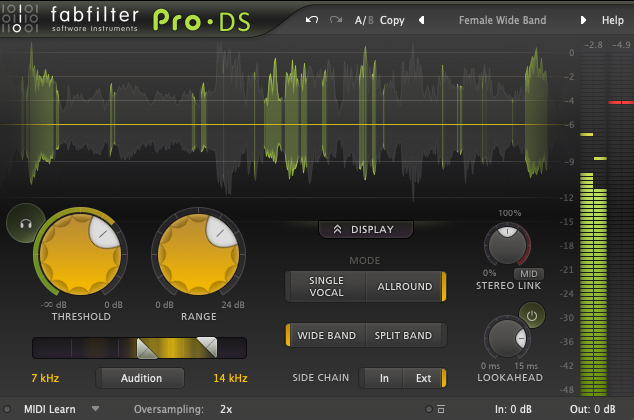Click the Out: 0 dB output level
The image size is (634, 420).
click(x=592, y=409)
